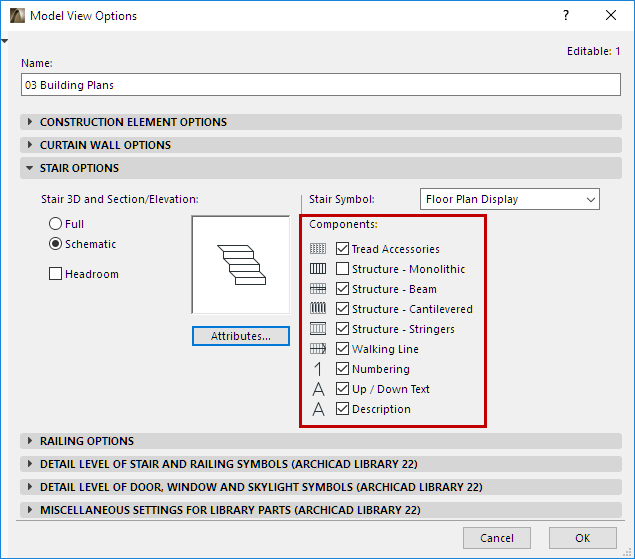Collapse the Stair Options section
Viewport: 635px width, 559px height.
click(x=321, y=168)
